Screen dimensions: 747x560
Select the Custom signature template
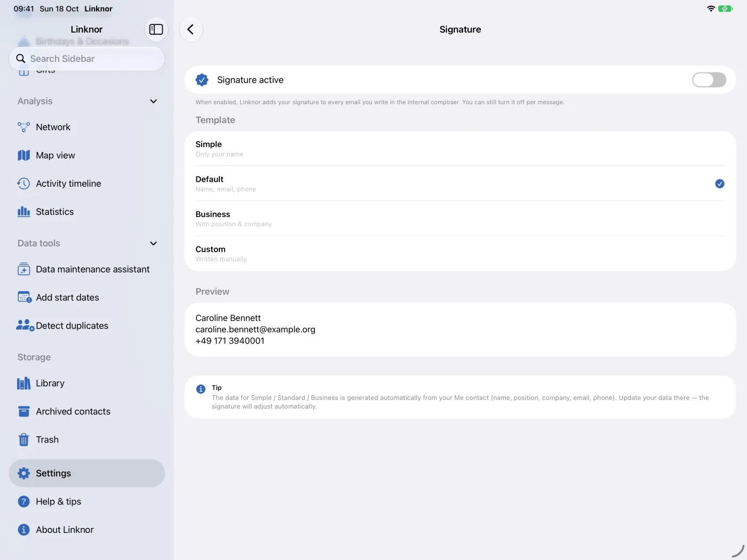460,253
